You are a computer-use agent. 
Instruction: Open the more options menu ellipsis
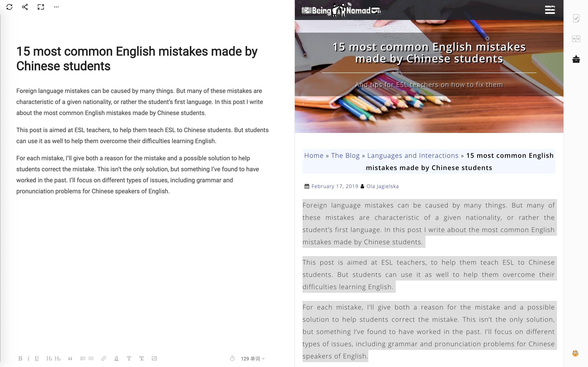(x=56, y=7)
